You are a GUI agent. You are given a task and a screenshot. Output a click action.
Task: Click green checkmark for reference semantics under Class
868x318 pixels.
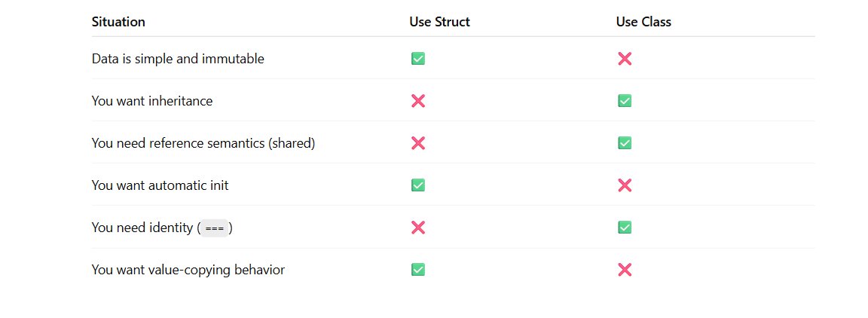(x=625, y=143)
